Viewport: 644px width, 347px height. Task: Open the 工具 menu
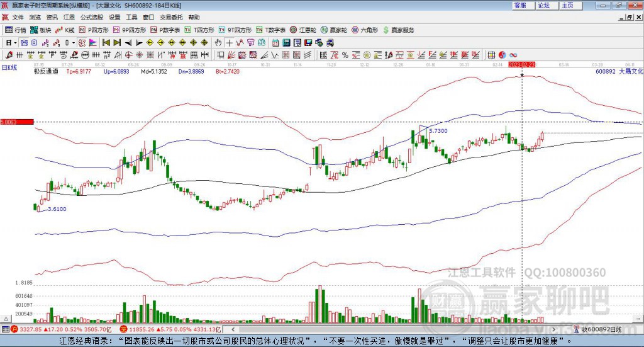click(x=131, y=17)
